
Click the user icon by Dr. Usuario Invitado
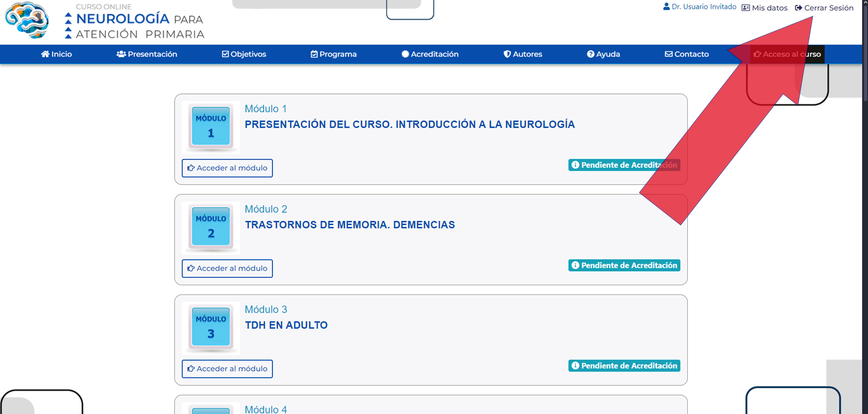pos(666,7)
